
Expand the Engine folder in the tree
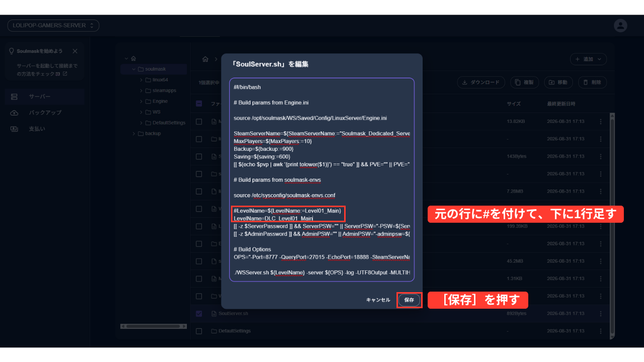point(141,101)
